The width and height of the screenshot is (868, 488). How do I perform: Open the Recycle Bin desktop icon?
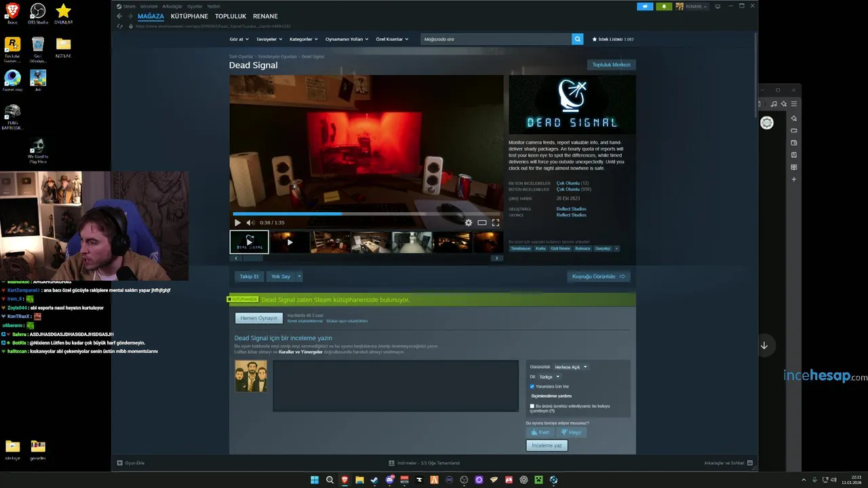click(x=38, y=49)
